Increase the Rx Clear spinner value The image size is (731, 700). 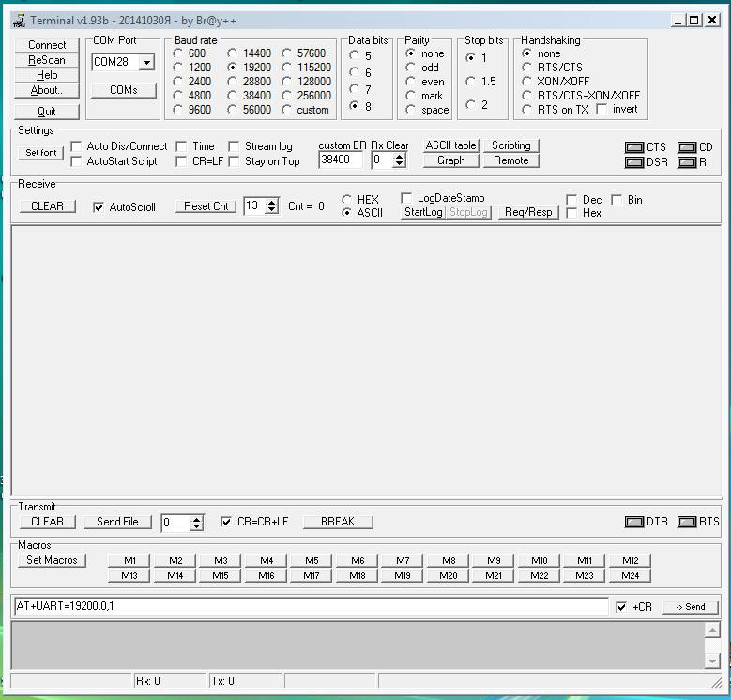tap(400, 156)
